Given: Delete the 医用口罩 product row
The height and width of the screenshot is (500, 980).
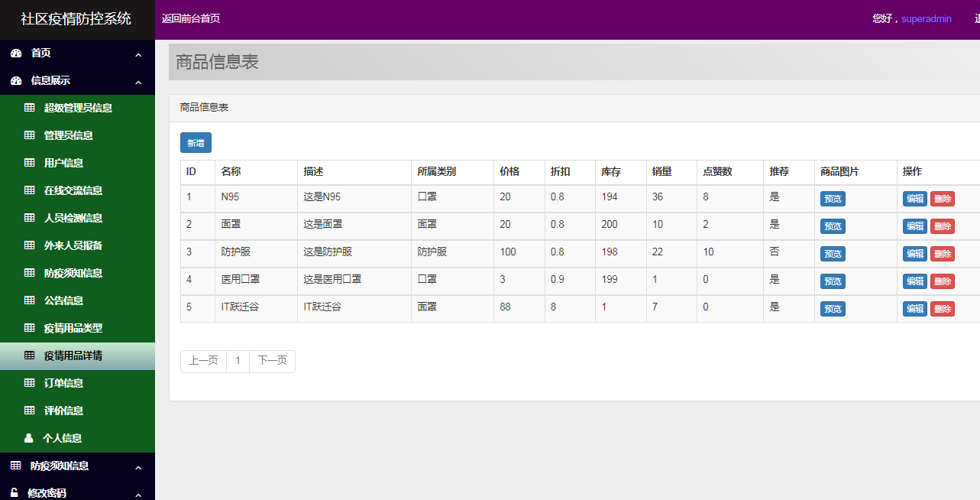Looking at the screenshot, I should pyautogui.click(x=943, y=281).
